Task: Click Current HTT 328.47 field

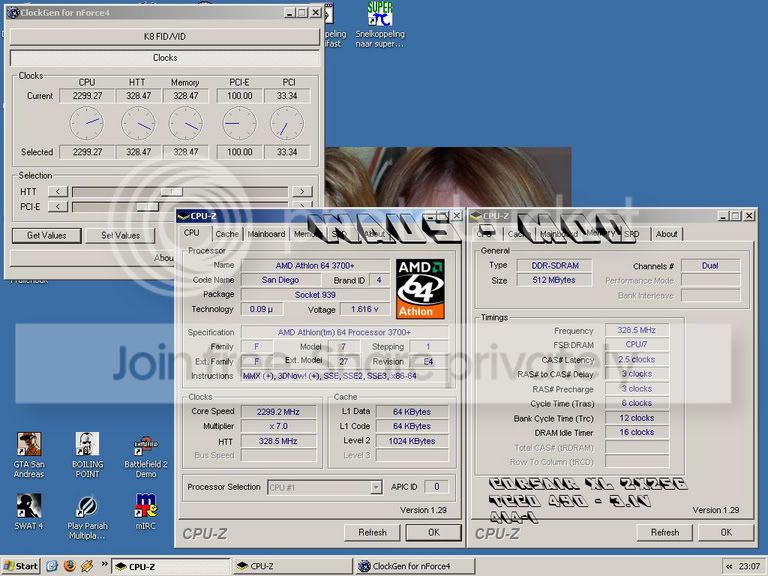Action: pos(139,96)
